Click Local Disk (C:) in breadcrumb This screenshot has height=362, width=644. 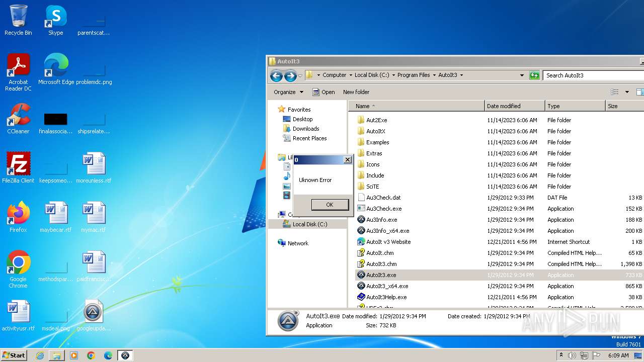point(372,75)
